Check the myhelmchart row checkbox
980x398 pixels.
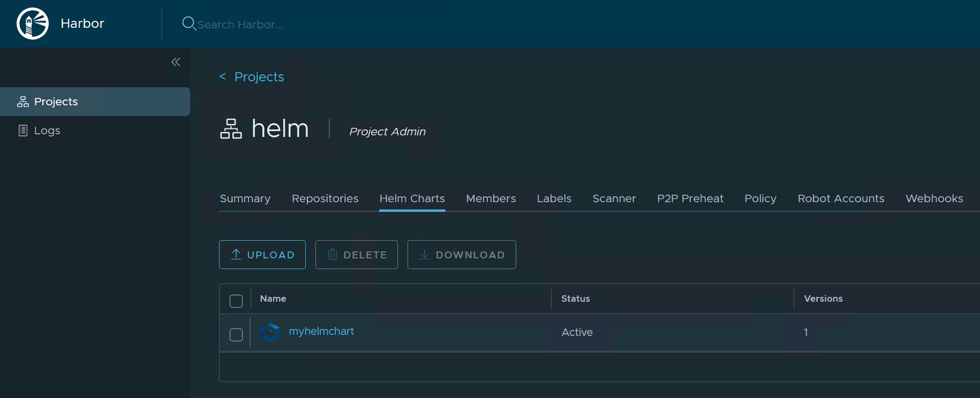click(236, 335)
